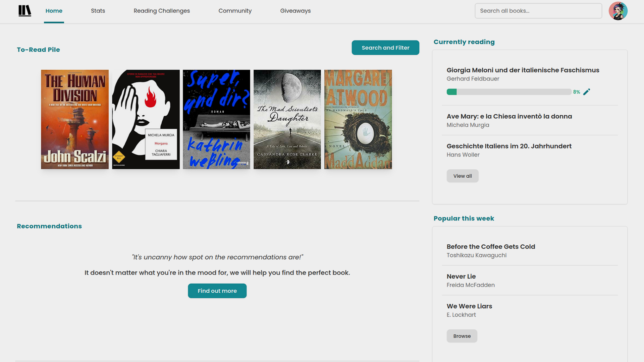The width and height of the screenshot is (644, 362).
Task: Open Before the Coffee Gets Cold
Action: coord(491,247)
